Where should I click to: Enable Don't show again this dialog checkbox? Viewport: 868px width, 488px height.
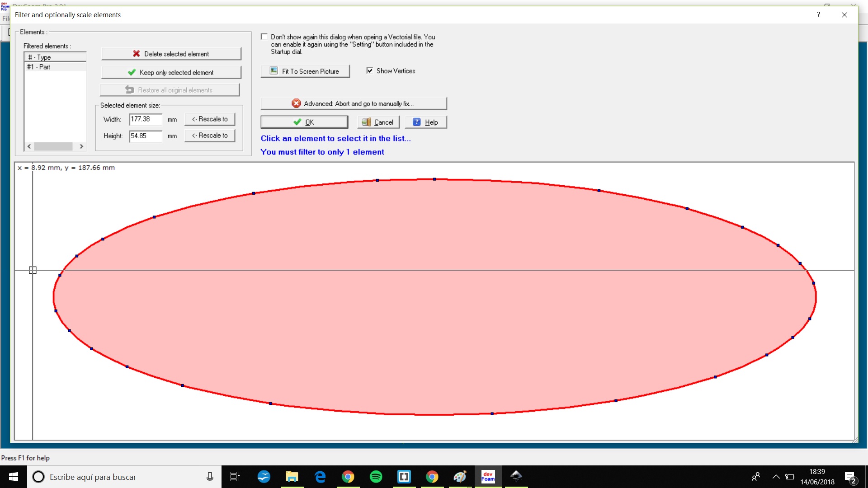[264, 37]
